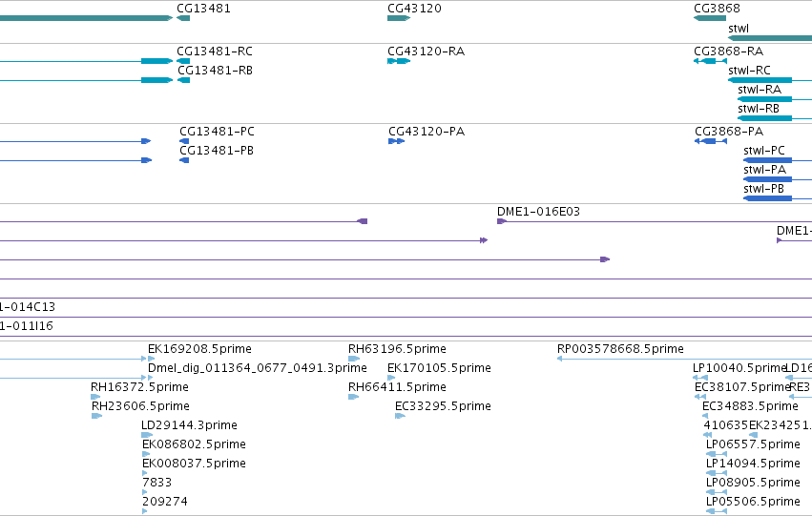Select the stwl-RB transcript label

(759, 109)
